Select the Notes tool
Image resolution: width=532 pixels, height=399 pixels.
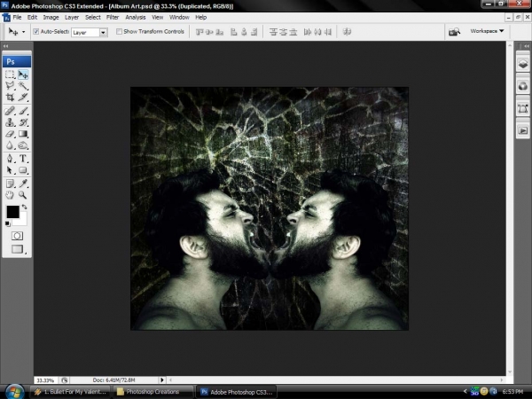pyautogui.click(x=10, y=184)
